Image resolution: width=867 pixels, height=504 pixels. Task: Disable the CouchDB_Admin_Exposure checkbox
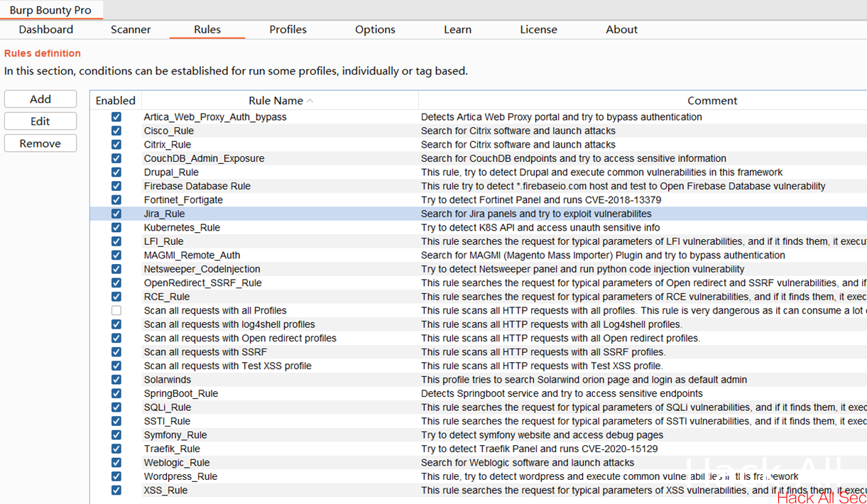116,158
